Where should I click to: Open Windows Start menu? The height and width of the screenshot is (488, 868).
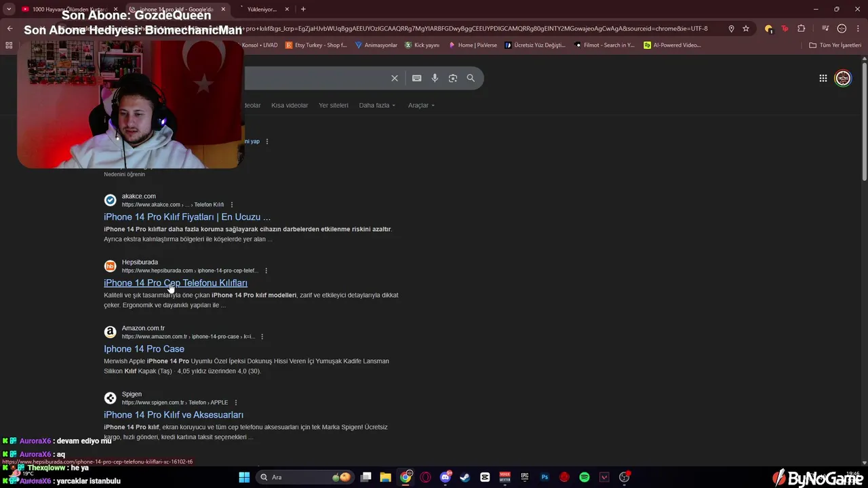click(x=244, y=477)
